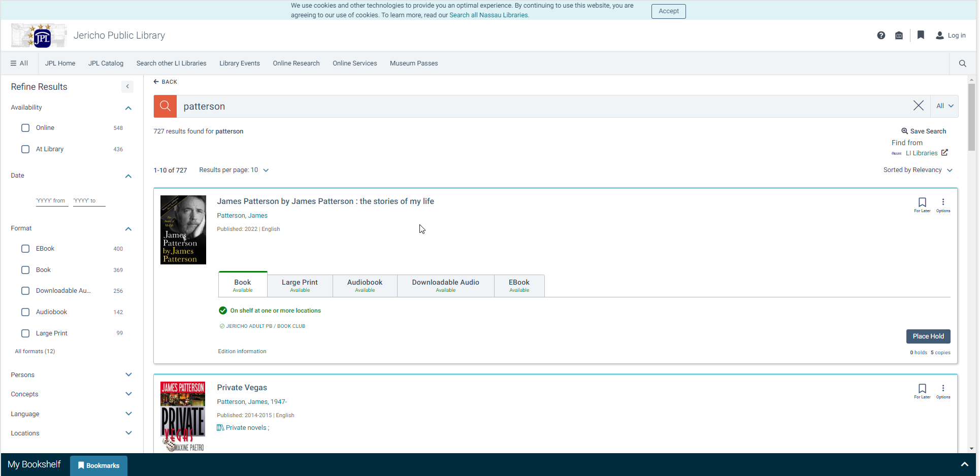Accept the cookie notice
This screenshot has width=980, height=476.
point(668,11)
